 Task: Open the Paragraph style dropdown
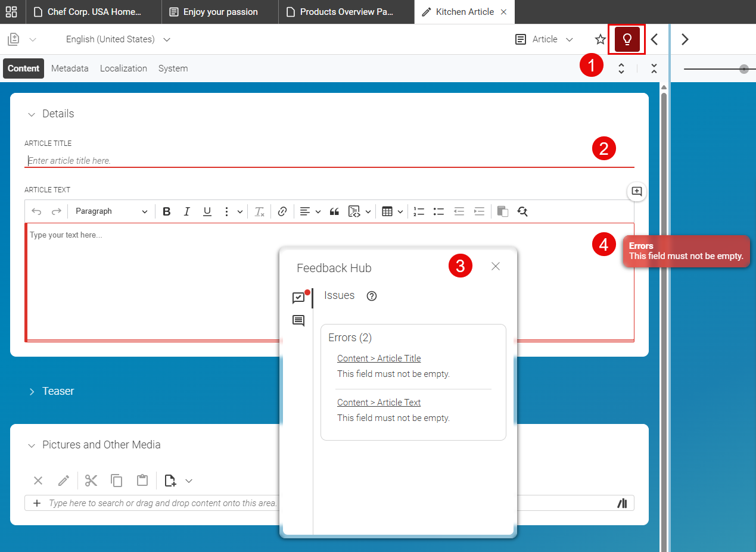[x=110, y=211]
